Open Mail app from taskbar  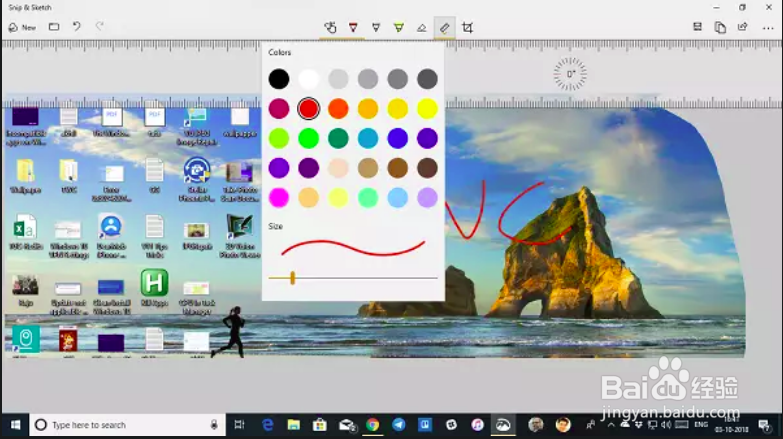point(347,425)
